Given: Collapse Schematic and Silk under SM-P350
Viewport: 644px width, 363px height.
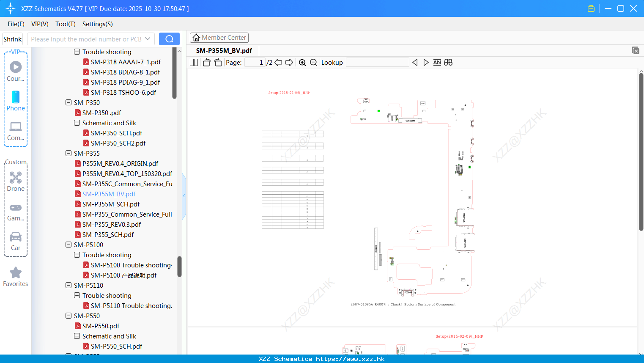Looking at the screenshot, I should (x=77, y=123).
